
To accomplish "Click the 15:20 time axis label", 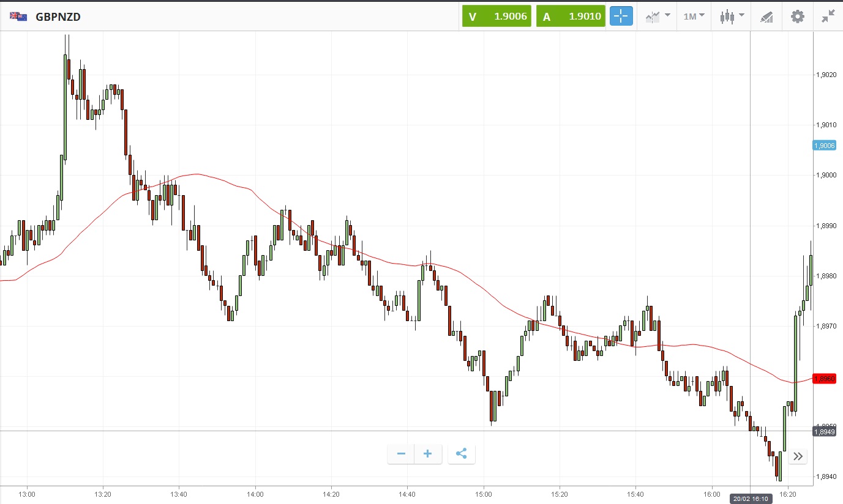I will click(560, 494).
